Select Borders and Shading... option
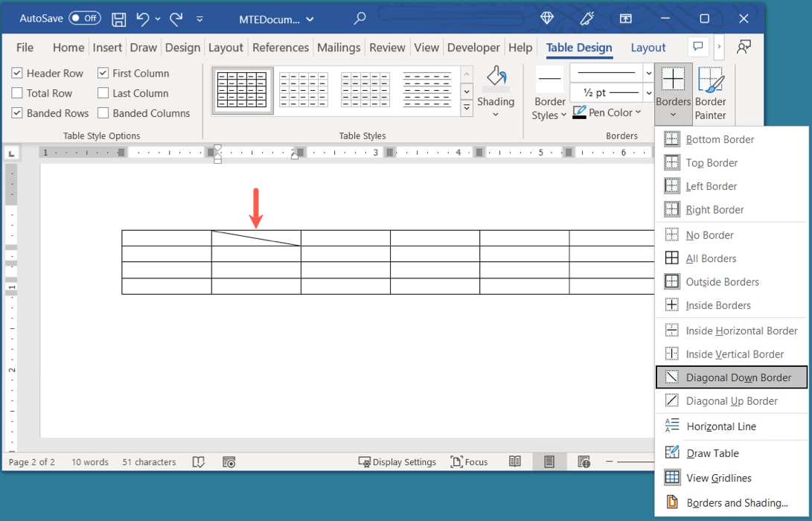 coord(736,502)
